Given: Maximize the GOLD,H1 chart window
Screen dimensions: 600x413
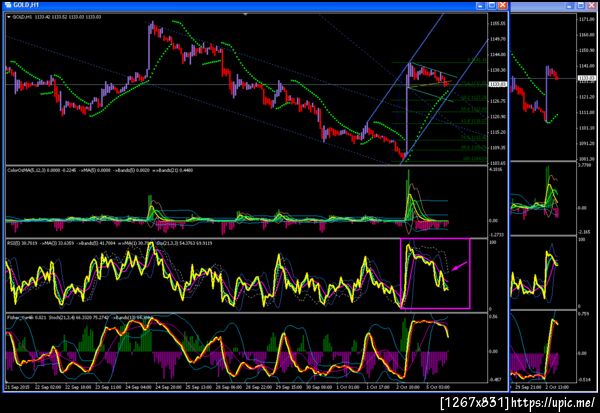Looking at the screenshot, I should [x=492, y=5].
